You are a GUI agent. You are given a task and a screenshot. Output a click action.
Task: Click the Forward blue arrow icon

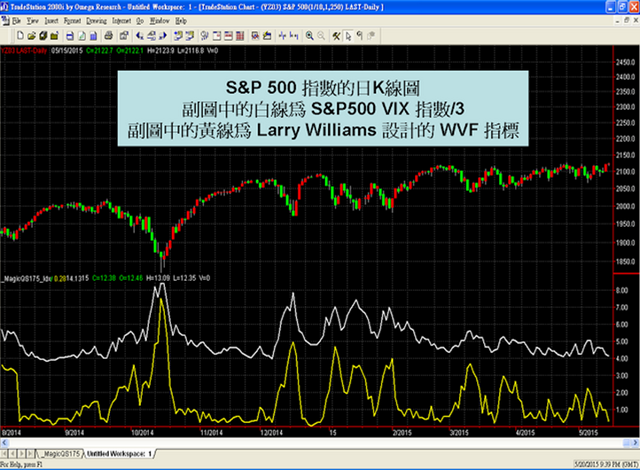tap(163, 36)
